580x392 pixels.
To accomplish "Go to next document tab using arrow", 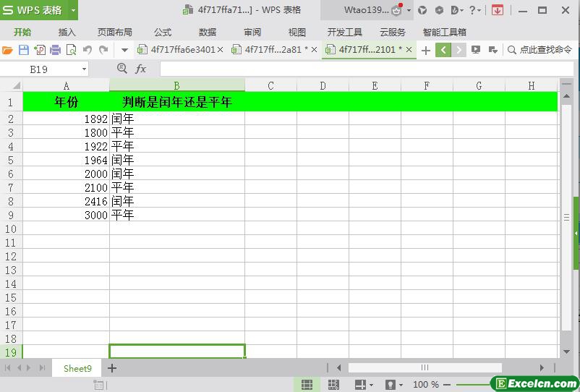I will [x=459, y=50].
